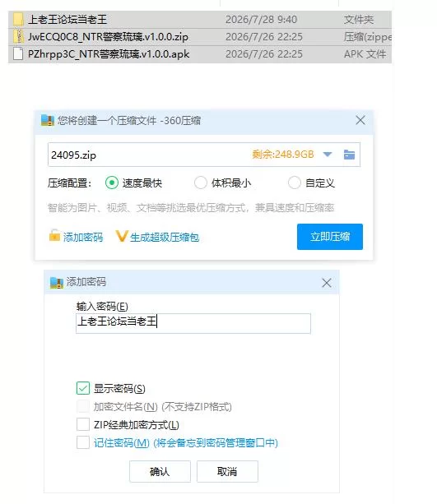Click the 添加密码 dialog title icon
This screenshot has height=504, width=437.
57,283
